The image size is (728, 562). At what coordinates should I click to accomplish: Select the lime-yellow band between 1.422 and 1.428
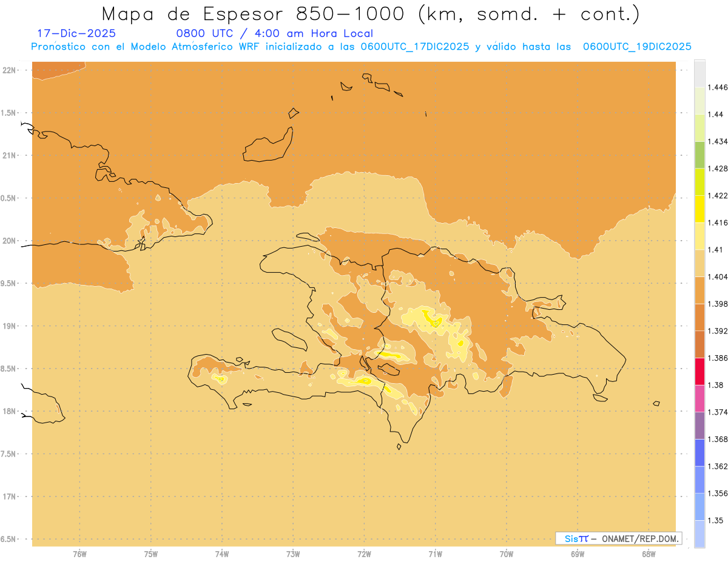(699, 182)
